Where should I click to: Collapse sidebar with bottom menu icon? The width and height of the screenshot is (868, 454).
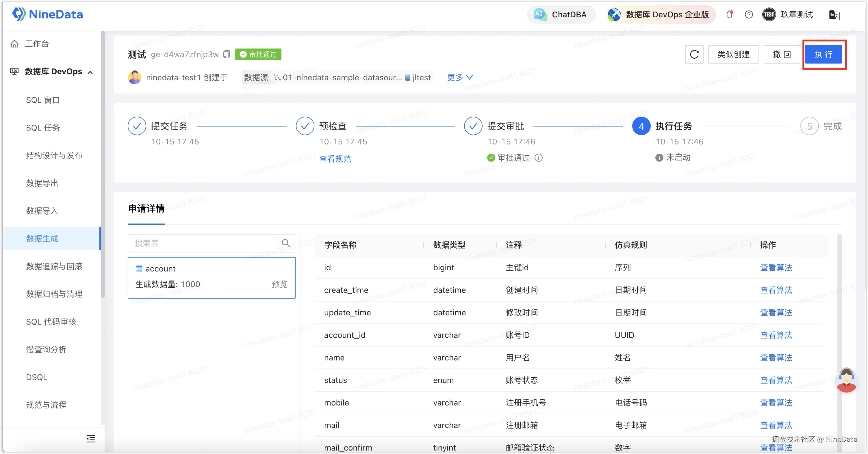[x=91, y=438]
